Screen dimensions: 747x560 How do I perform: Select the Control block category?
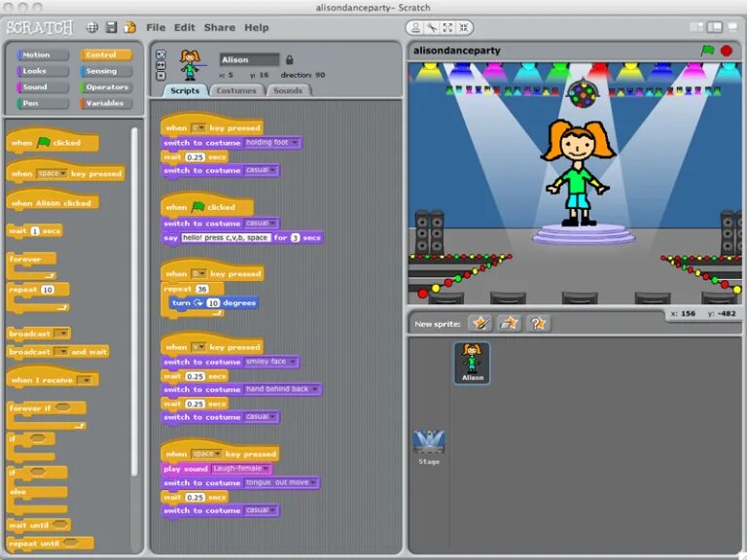tap(106, 54)
